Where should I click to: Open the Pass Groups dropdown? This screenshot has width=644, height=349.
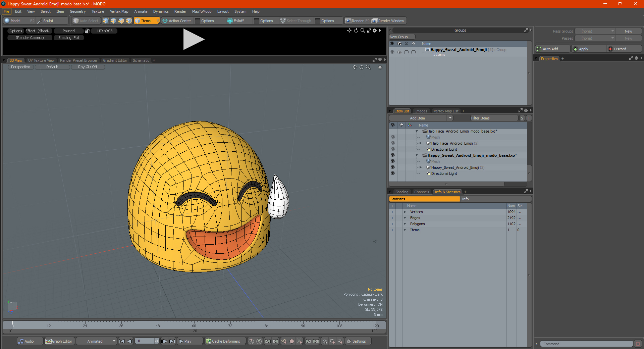click(x=595, y=31)
